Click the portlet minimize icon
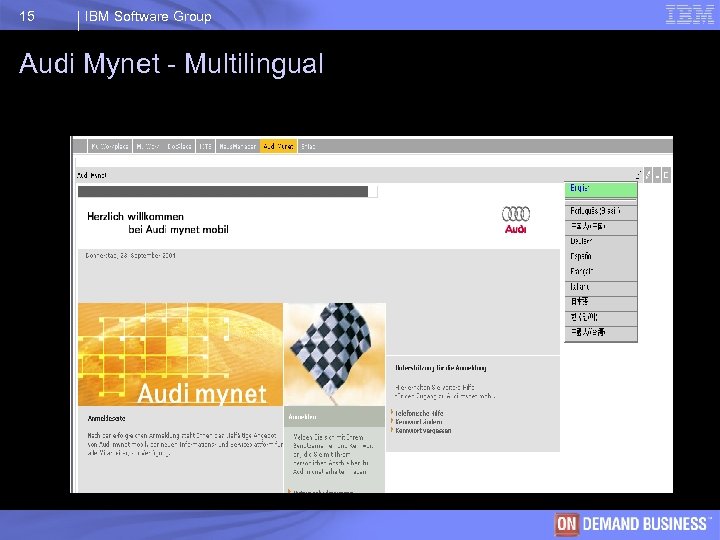This screenshot has height=540, width=720. click(657, 175)
